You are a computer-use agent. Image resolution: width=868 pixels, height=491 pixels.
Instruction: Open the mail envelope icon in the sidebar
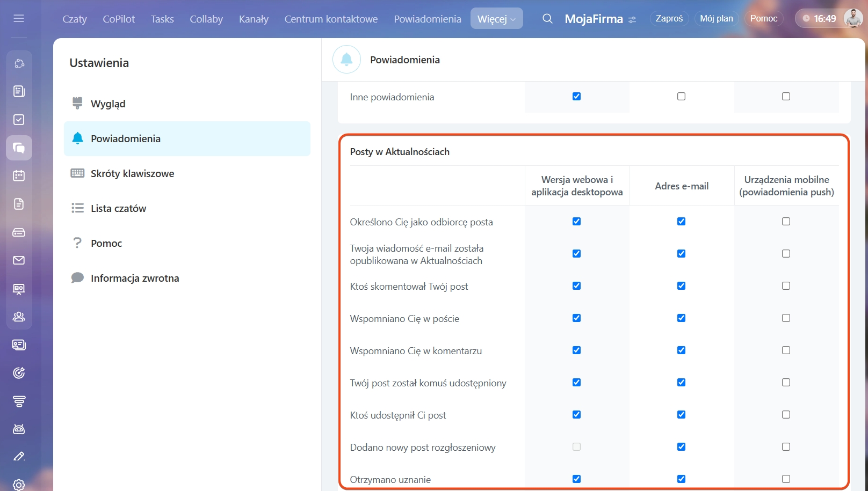pyautogui.click(x=19, y=260)
